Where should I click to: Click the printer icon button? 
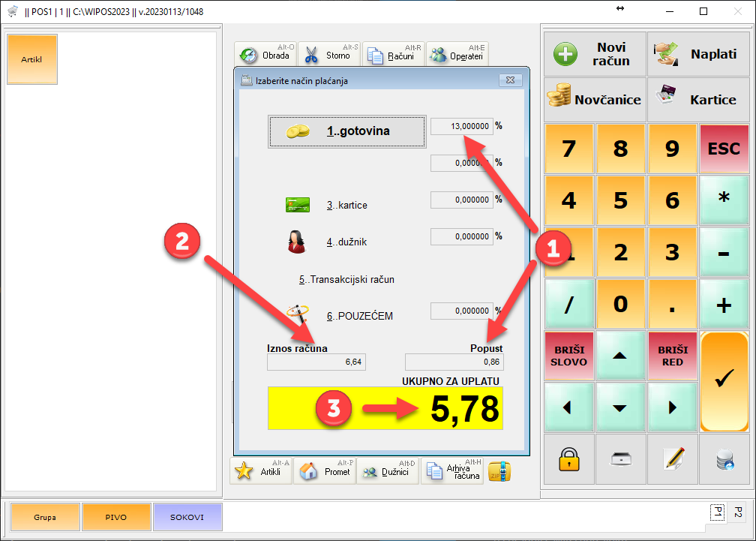(620, 459)
